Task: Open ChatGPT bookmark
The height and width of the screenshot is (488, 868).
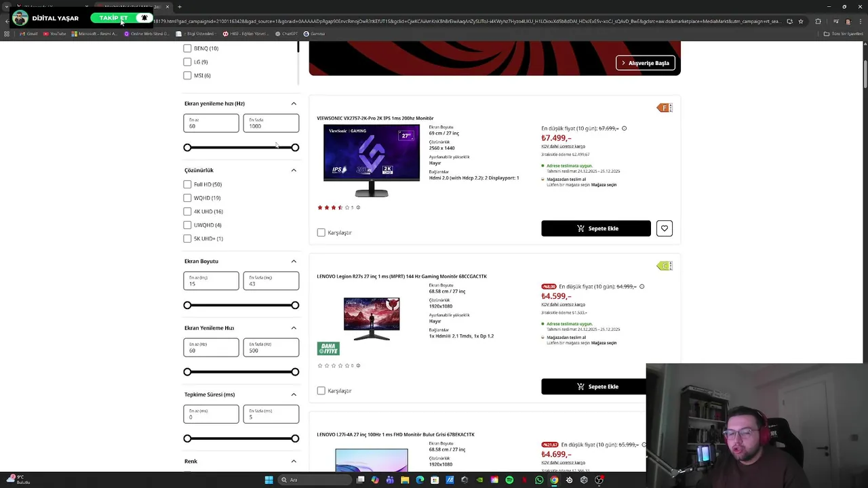Action: click(286, 33)
